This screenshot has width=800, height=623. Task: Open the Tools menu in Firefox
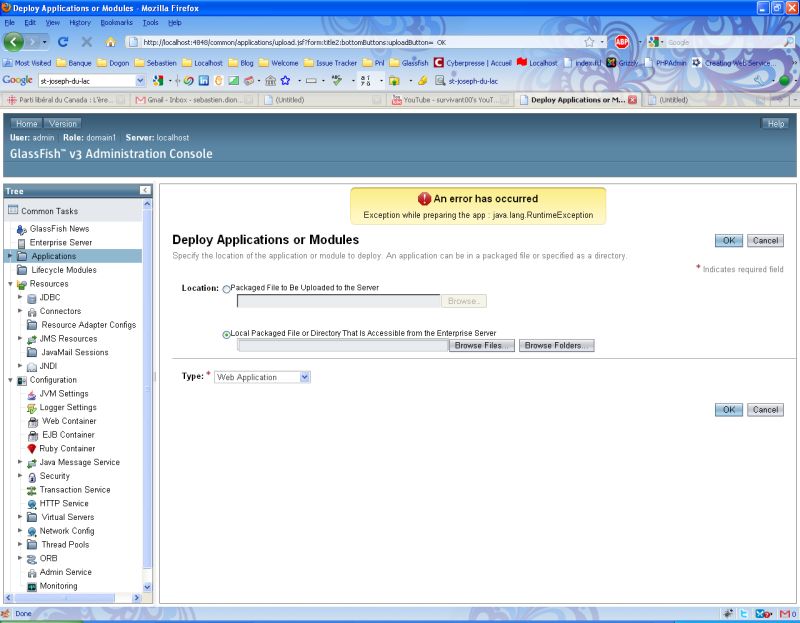click(150, 22)
